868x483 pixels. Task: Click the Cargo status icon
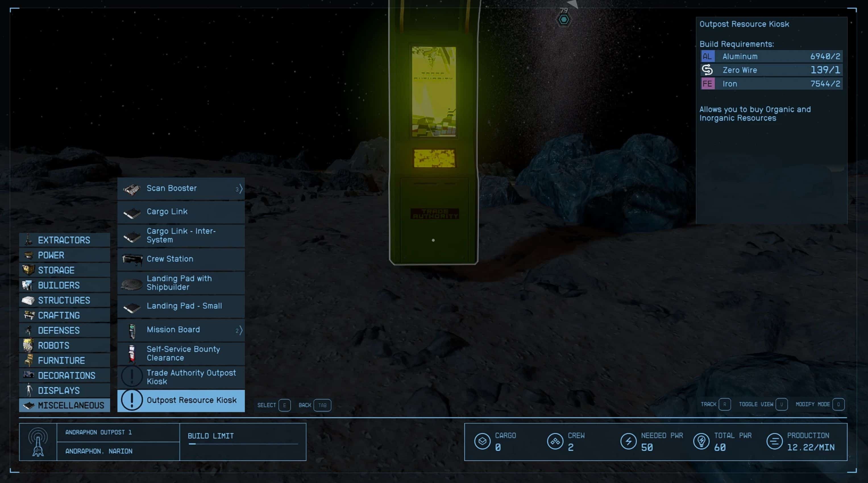tap(482, 441)
